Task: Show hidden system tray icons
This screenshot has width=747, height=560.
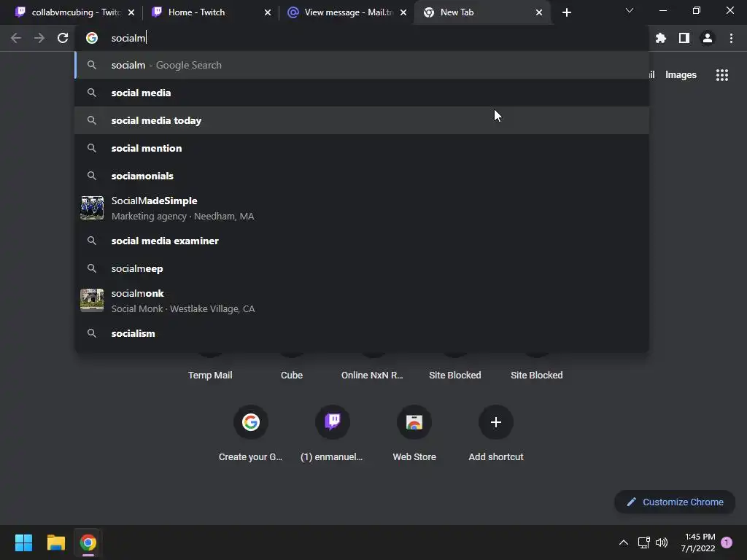Action: click(x=624, y=542)
